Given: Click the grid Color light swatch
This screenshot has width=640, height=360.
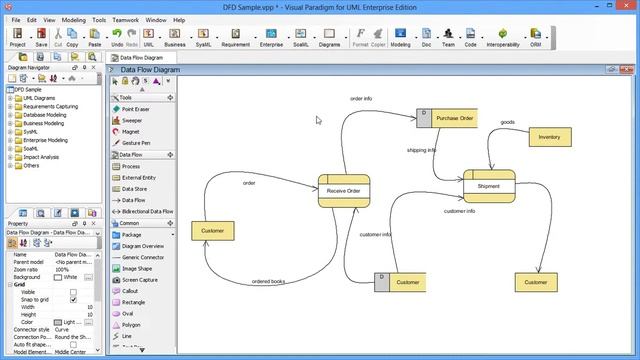Looking at the screenshot, I should tap(58, 322).
